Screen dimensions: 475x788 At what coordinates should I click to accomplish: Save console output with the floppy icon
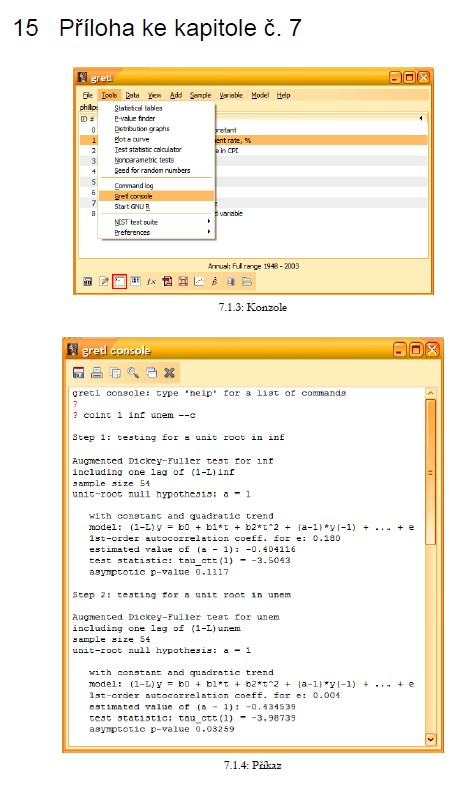click(78, 372)
